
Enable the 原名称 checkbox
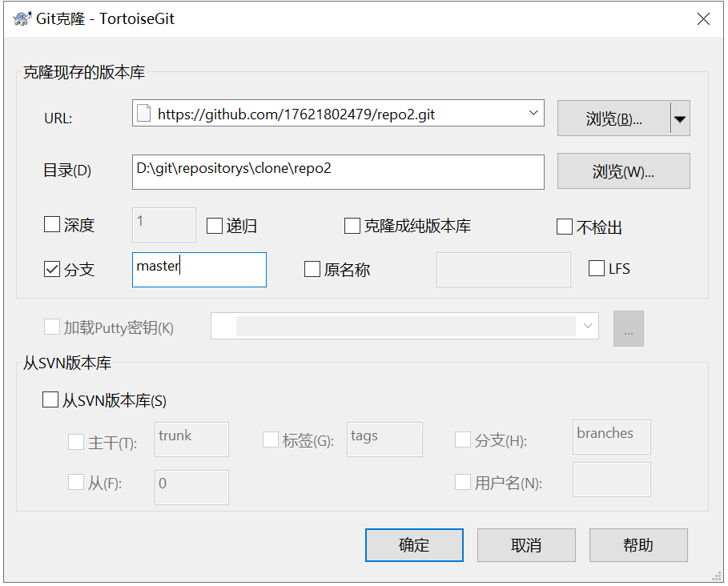(312, 269)
